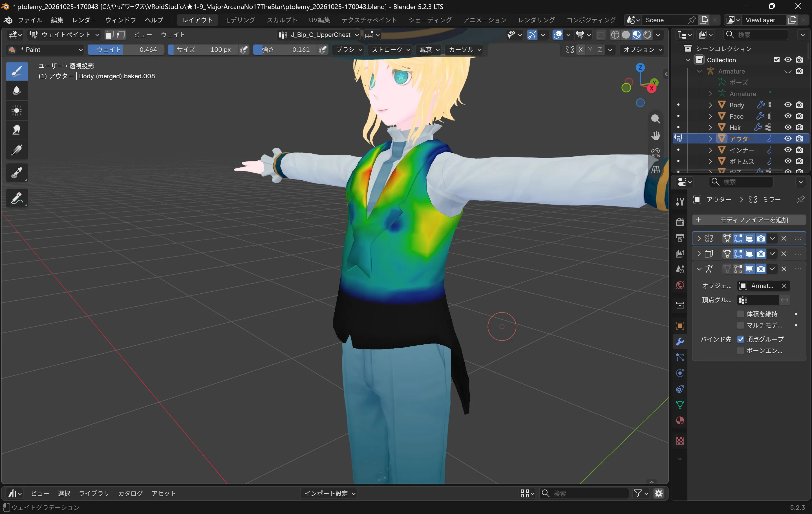This screenshot has height=514, width=812.
Task: Select the Annotate tool
Action: point(17,198)
